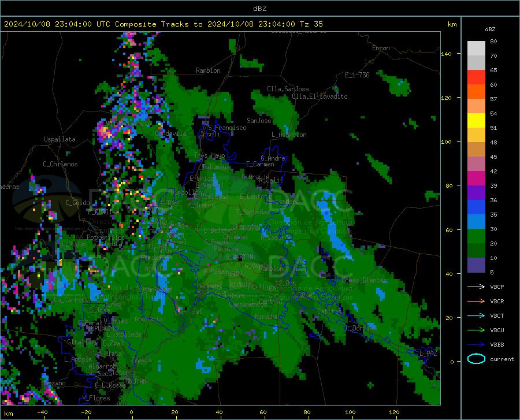
Task: Click the RIVAD city label
Action: pos(238,285)
